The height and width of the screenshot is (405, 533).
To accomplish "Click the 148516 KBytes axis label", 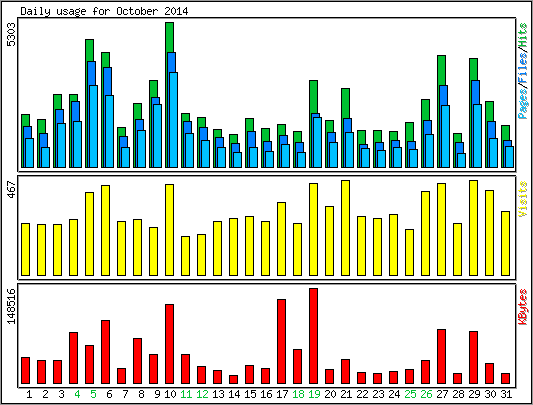I will [x=12, y=306].
